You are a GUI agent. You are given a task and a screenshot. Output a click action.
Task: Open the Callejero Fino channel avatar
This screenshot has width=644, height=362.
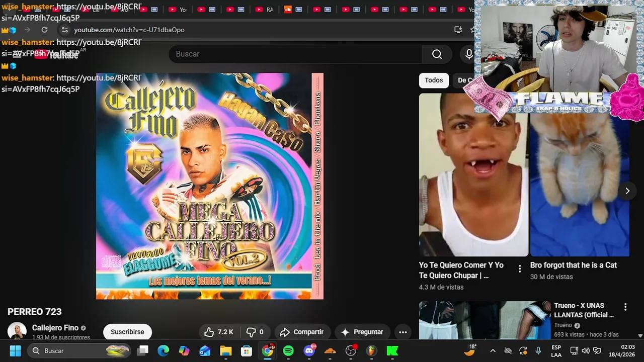tap(17, 331)
